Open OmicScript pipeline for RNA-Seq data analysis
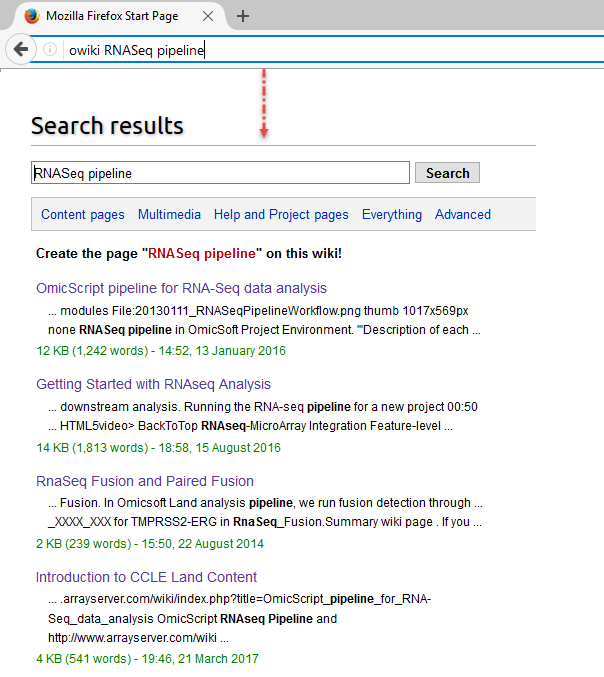Screen dimensions: 604x677 click(181, 288)
